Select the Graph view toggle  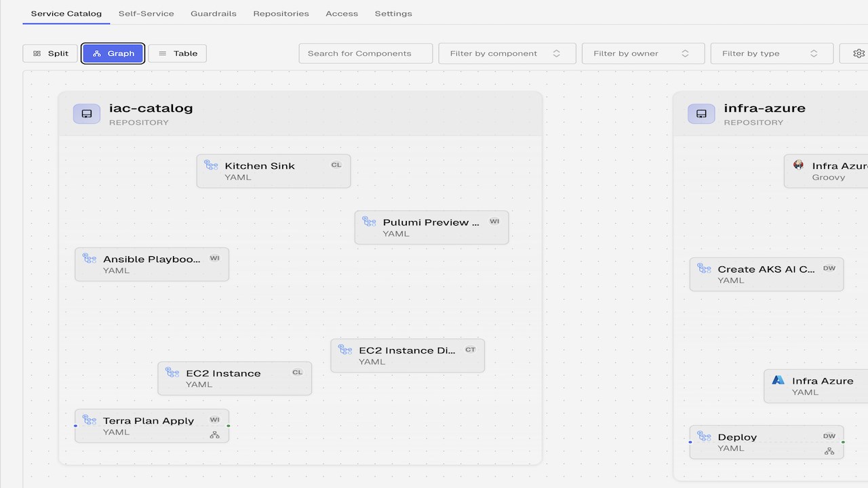click(x=113, y=54)
